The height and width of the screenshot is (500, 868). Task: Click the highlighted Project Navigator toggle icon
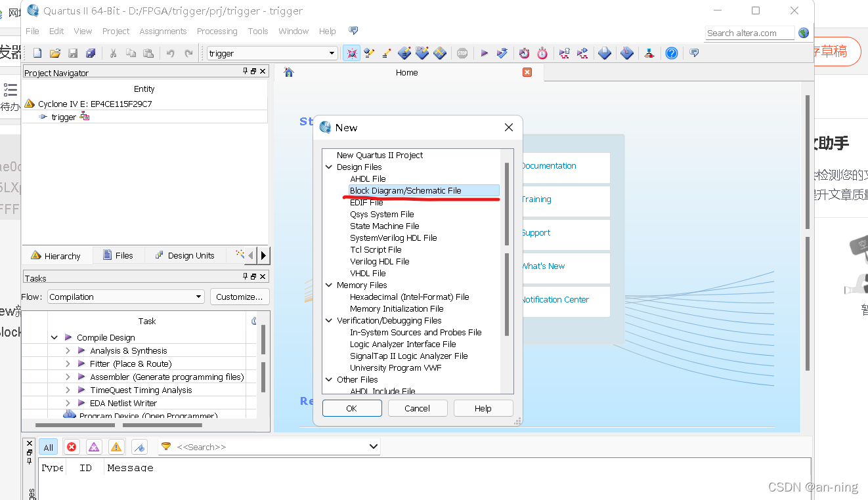[x=352, y=53]
